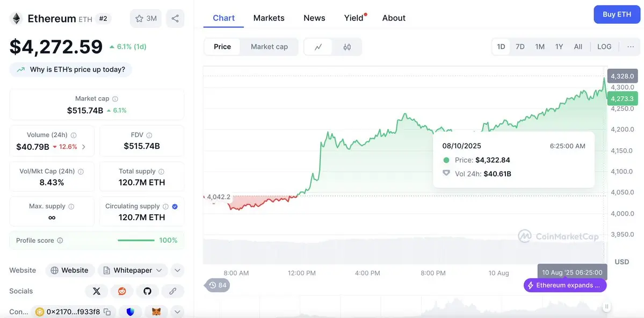Image resolution: width=644 pixels, height=318 pixels.
Task: Copy the contract address 0x2170...f933f8
Action: [x=107, y=312]
